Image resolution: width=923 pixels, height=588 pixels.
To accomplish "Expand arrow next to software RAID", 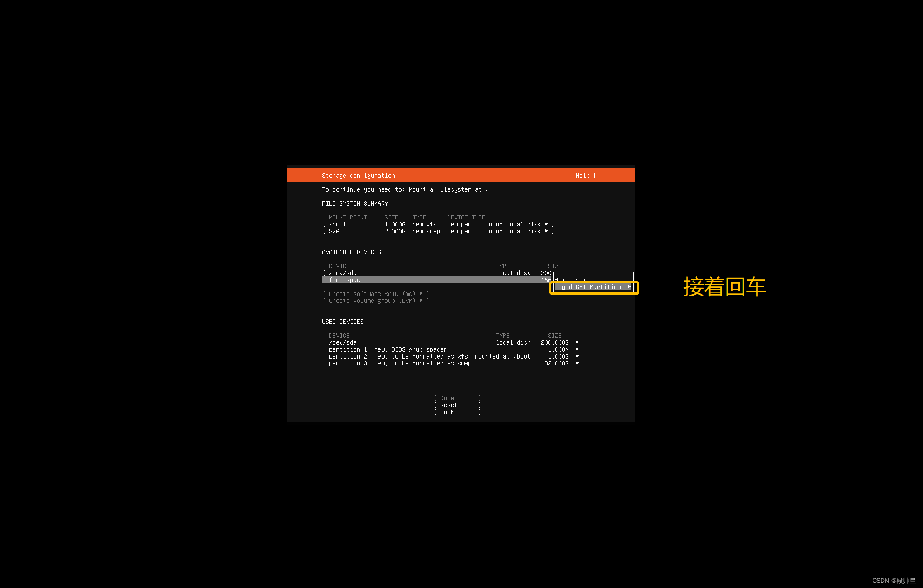I will (421, 294).
